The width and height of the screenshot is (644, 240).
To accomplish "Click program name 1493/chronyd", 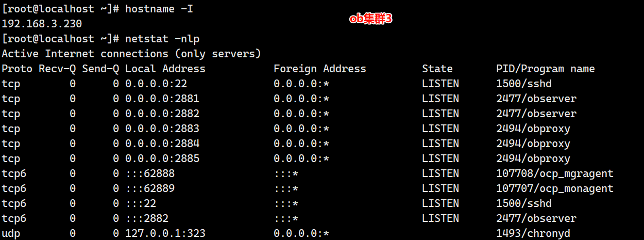I will pyautogui.click(x=533, y=233).
